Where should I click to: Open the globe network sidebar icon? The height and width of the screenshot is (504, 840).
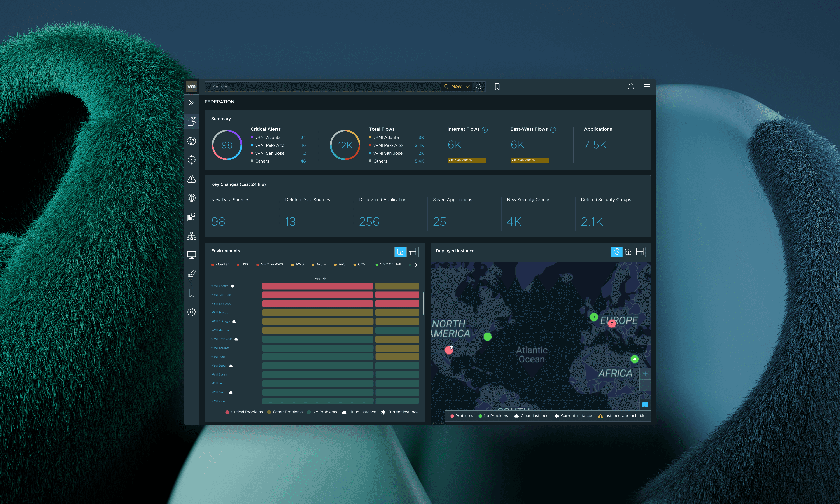[x=191, y=198]
